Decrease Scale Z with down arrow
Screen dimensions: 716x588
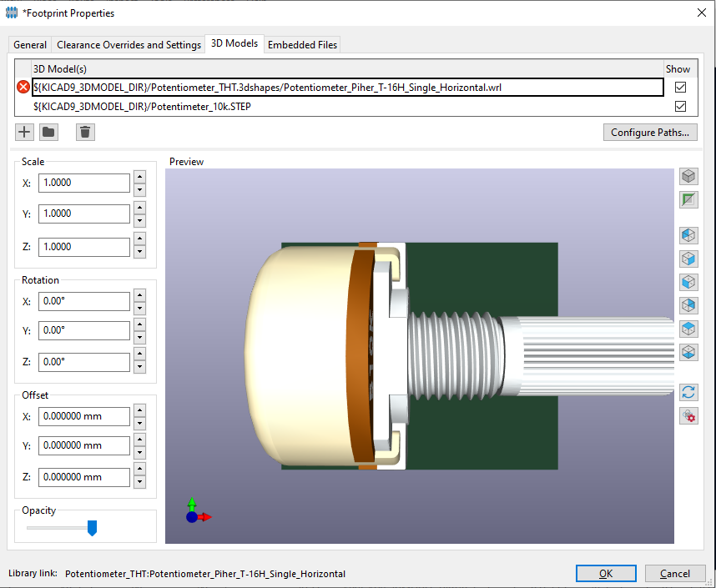point(139,252)
